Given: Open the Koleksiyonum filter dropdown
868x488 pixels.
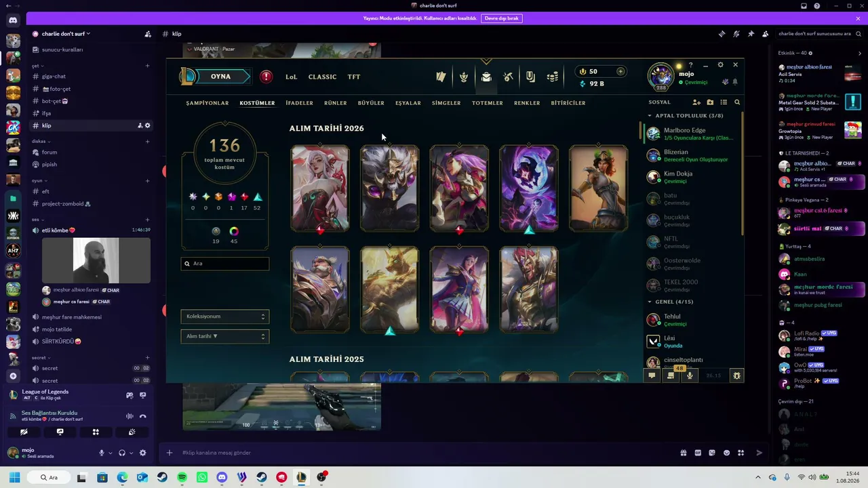Looking at the screenshot, I should 225,317.
